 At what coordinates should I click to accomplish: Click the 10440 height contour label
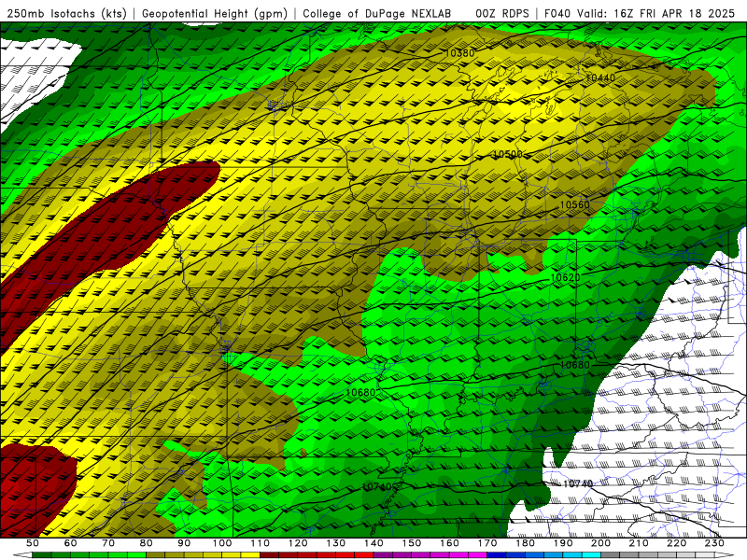click(600, 77)
